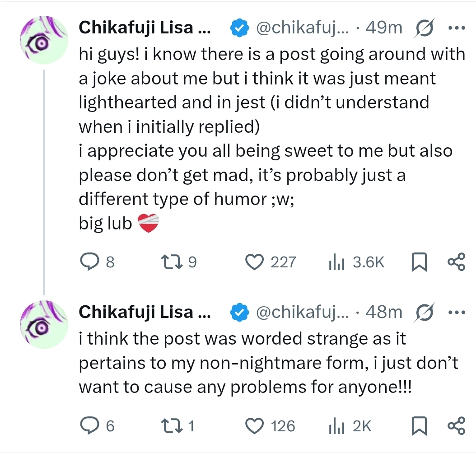The width and height of the screenshot is (476, 453).
Task: Open more options on the 48m post
Action: pyautogui.click(x=456, y=312)
